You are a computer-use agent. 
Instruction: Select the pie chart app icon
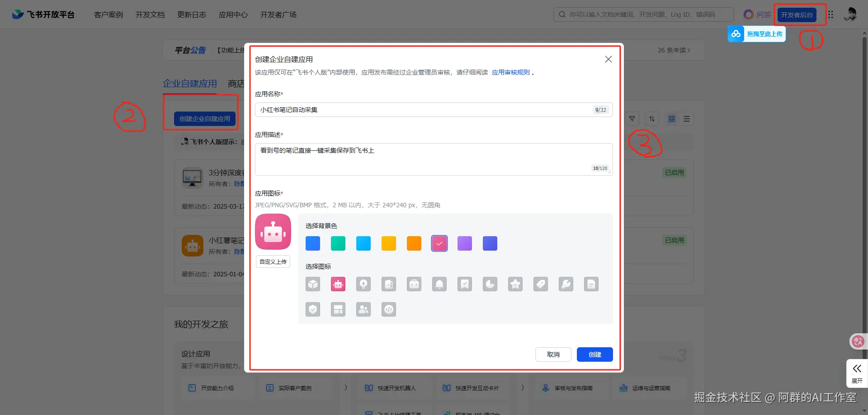point(490,284)
